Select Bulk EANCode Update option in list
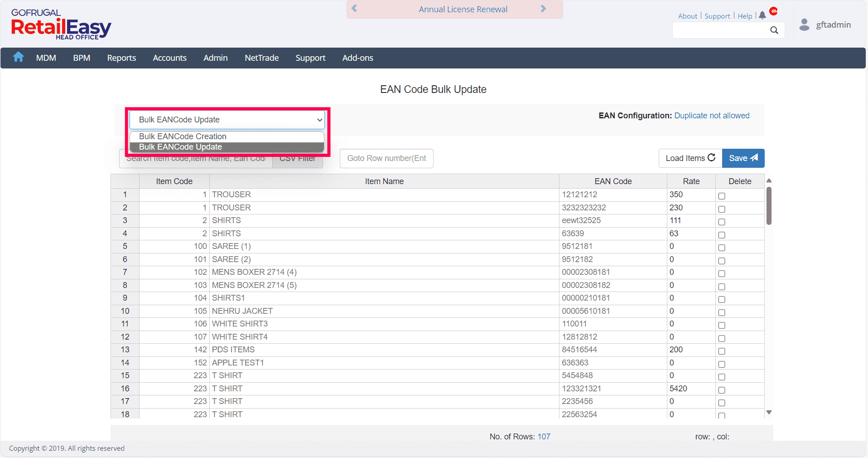 227,147
